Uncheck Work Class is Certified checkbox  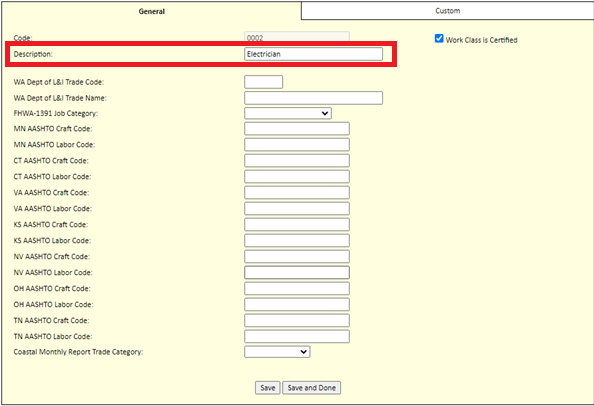[x=439, y=39]
